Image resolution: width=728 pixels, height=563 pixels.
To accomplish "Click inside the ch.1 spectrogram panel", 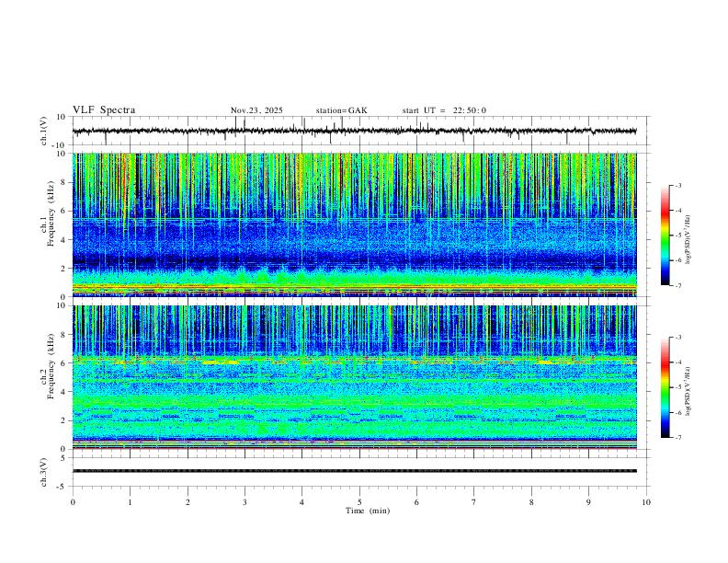I will pos(354,224).
